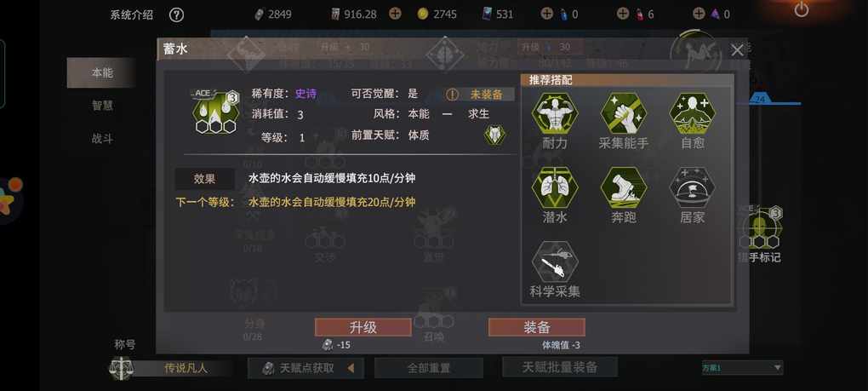Select the 耐力 stamina talent icon
Screen dimensions: 868x391
555,113
